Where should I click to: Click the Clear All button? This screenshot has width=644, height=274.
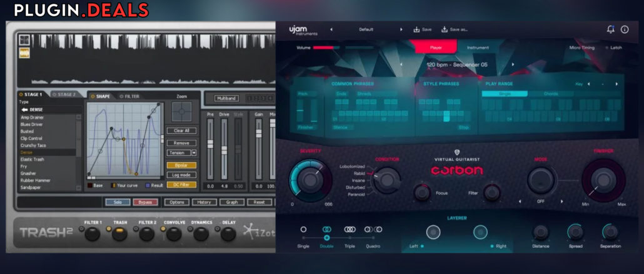(181, 131)
